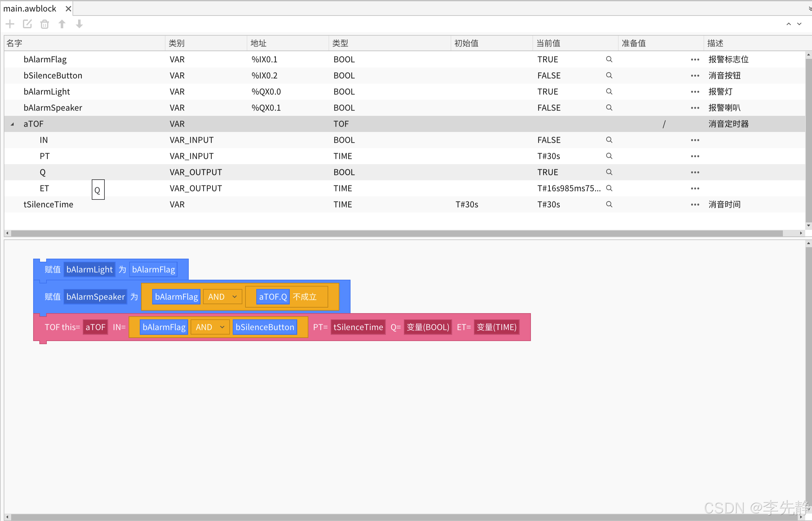Click the three-dots icon in aTOF PT row
Screen dimensions: 812x521
[x=695, y=156]
